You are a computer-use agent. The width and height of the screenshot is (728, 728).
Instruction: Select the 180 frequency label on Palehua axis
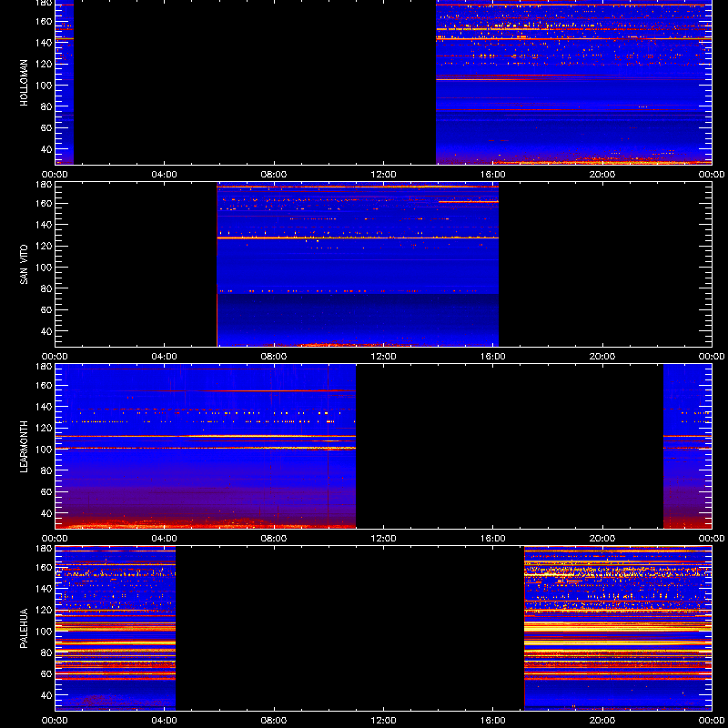pyautogui.click(x=44, y=549)
